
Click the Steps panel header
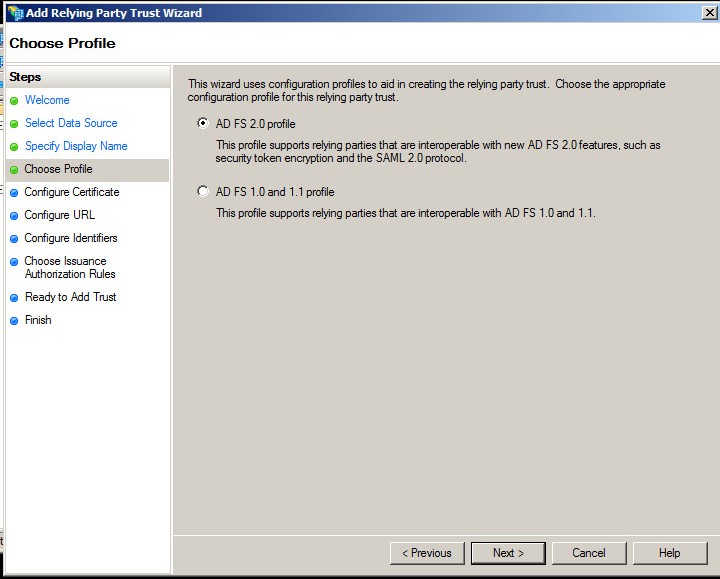pyautogui.click(x=89, y=77)
